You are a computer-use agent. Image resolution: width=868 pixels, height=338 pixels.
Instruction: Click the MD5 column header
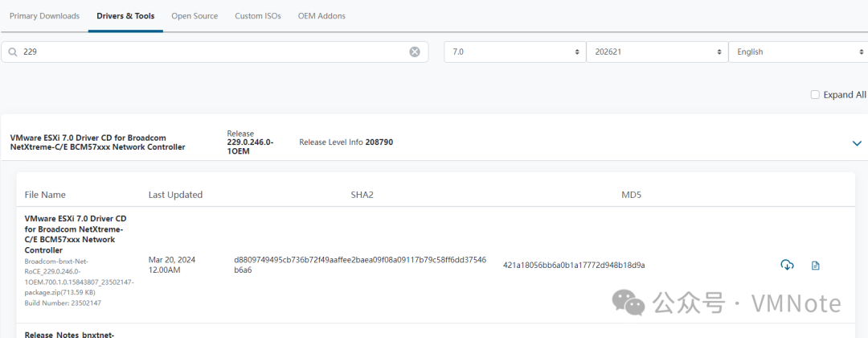coord(632,195)
